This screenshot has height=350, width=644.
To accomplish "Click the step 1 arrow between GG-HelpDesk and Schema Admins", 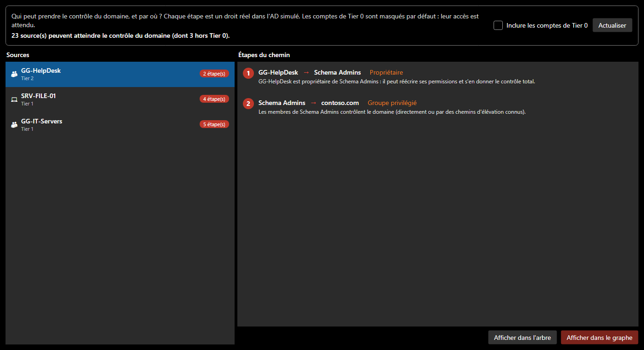I will point(306,72).
